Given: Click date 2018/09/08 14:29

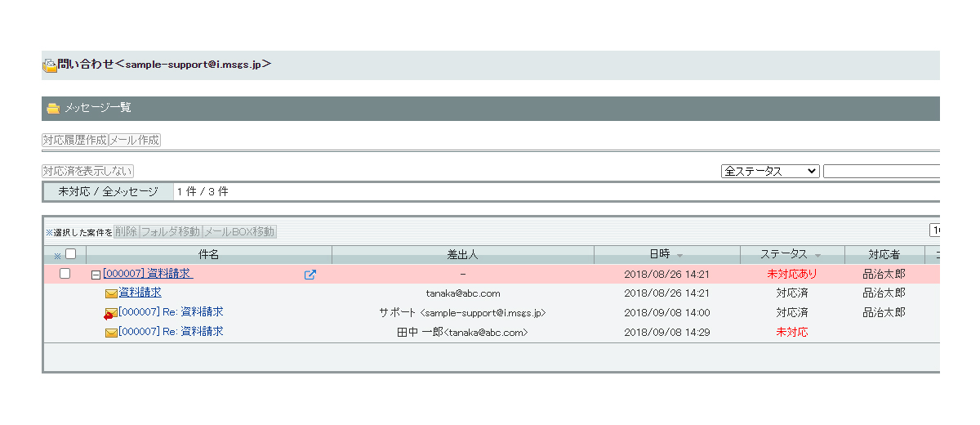Looking at the screenshot, I should tap(667, 333).
